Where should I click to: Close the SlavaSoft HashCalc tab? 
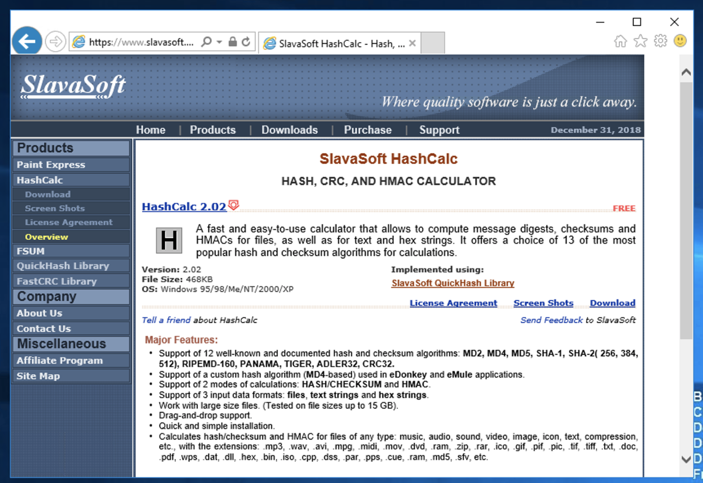412,43
